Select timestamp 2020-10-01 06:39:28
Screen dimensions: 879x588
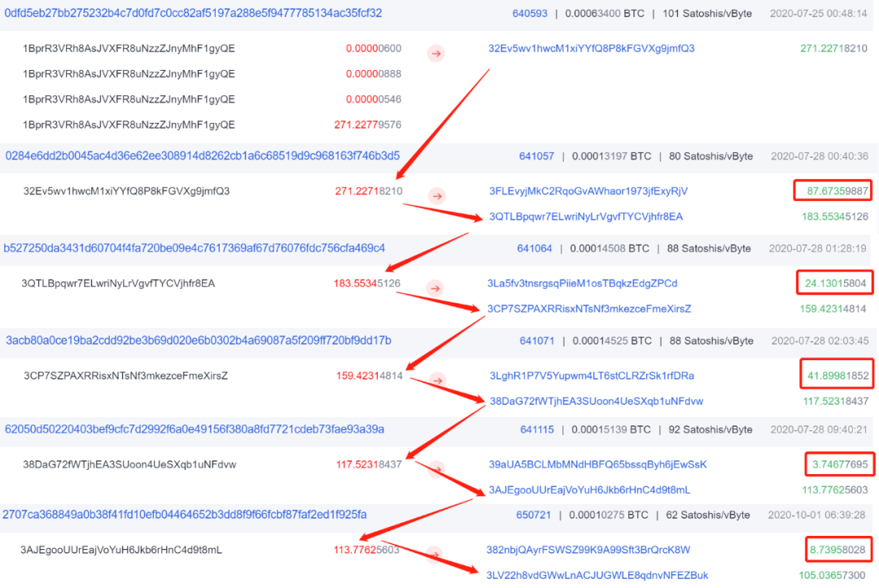click(x=816, y=515)
